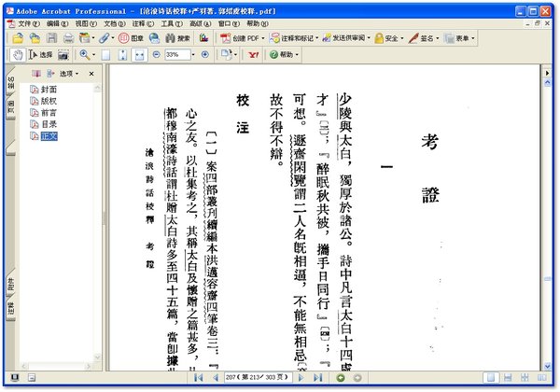Enable Facing pages layout

pyautogui.click(x=541, y=378)
